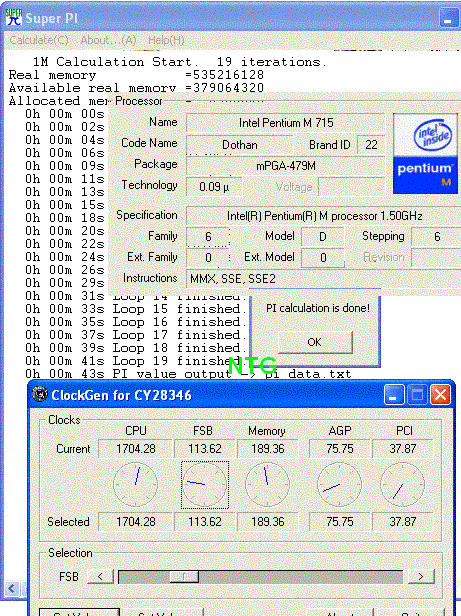Click the FSB slider track right of thumb

point(301,577)
